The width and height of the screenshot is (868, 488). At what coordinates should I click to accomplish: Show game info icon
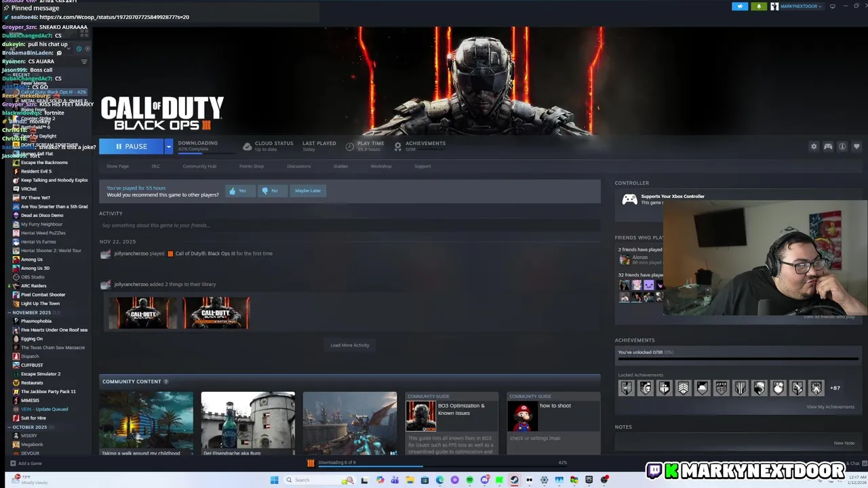pyautogui.click(x=842, y=146)
